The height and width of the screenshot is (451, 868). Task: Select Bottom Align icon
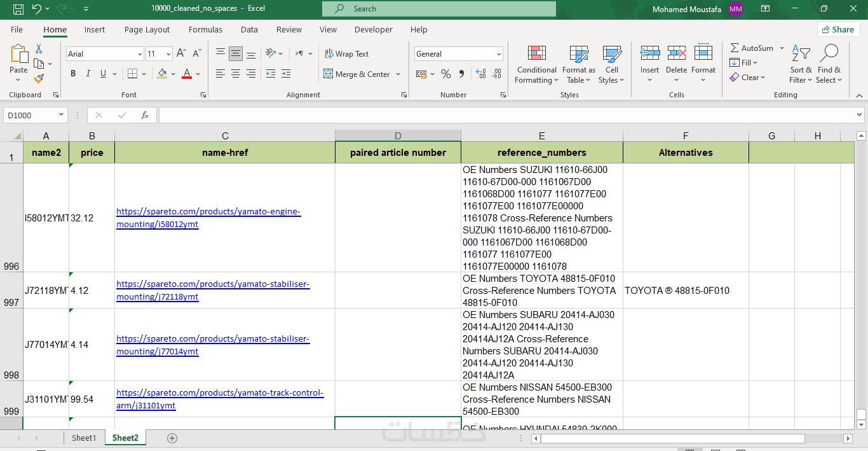(251, 54)
